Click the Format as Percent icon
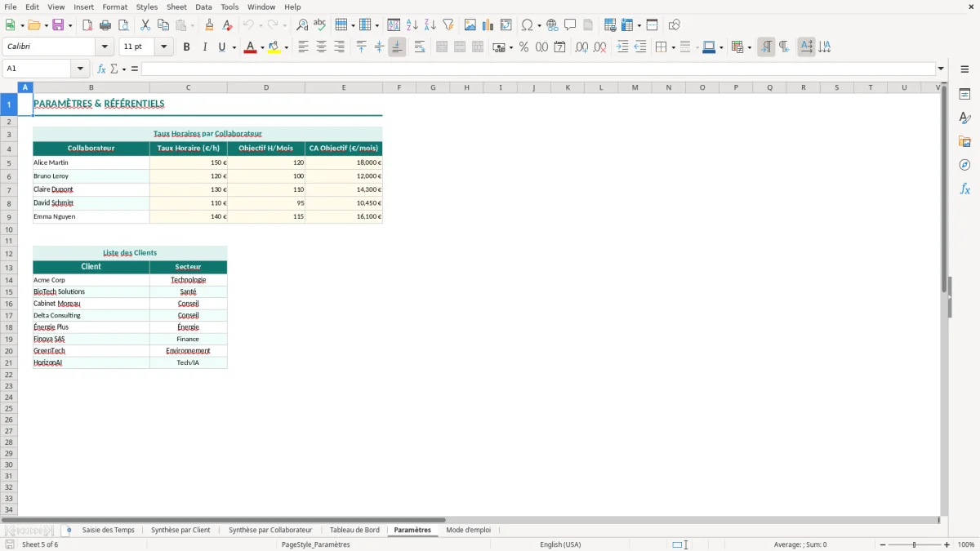Image resolution: width=980 pixels, height=551 pixels. [x=524, y=47]
